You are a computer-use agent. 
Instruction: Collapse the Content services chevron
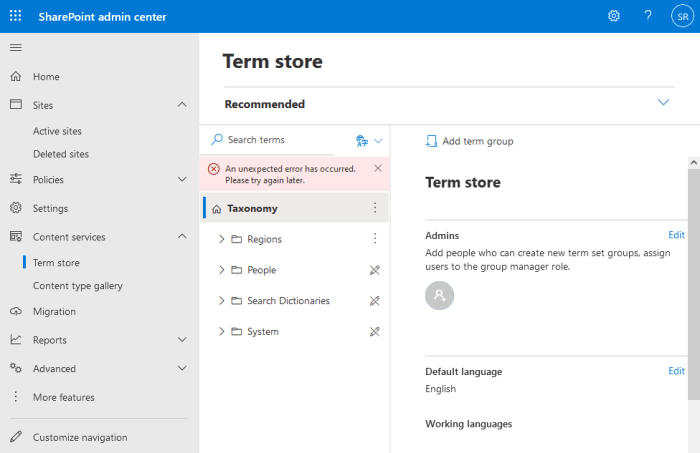[182, 236]
